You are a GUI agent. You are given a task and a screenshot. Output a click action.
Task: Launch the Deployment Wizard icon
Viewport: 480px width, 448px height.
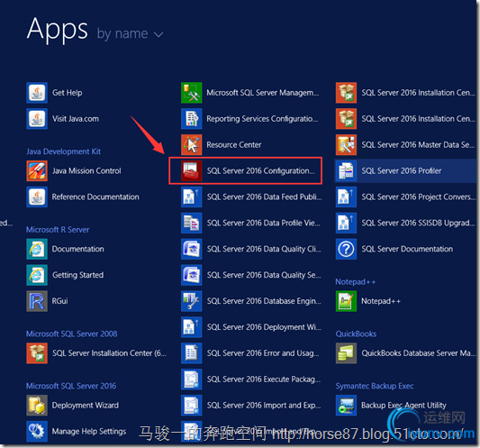(37, 405)
